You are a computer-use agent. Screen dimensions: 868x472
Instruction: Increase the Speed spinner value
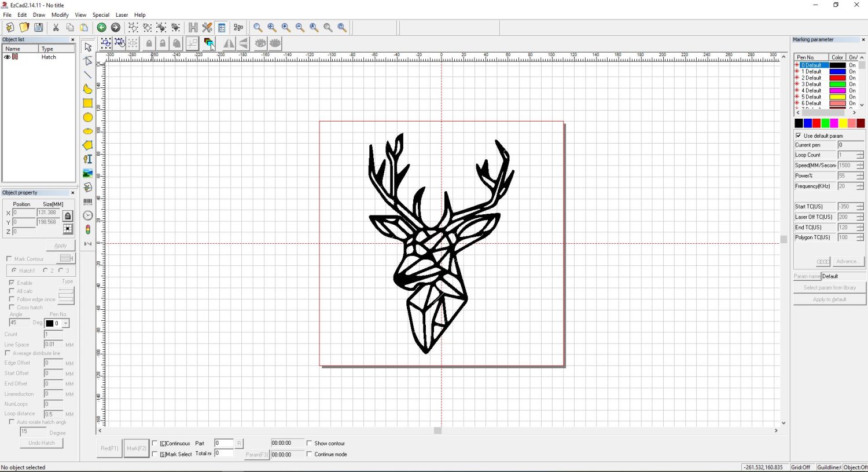tap(860, 163)
